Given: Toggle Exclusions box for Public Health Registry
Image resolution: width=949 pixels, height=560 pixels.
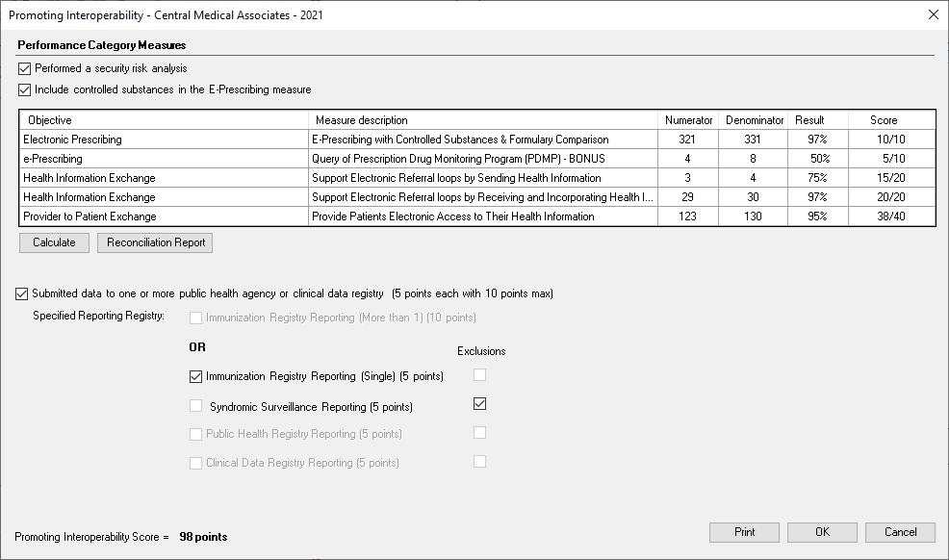Looking at the screenshot, I should (x=480, y=432).
